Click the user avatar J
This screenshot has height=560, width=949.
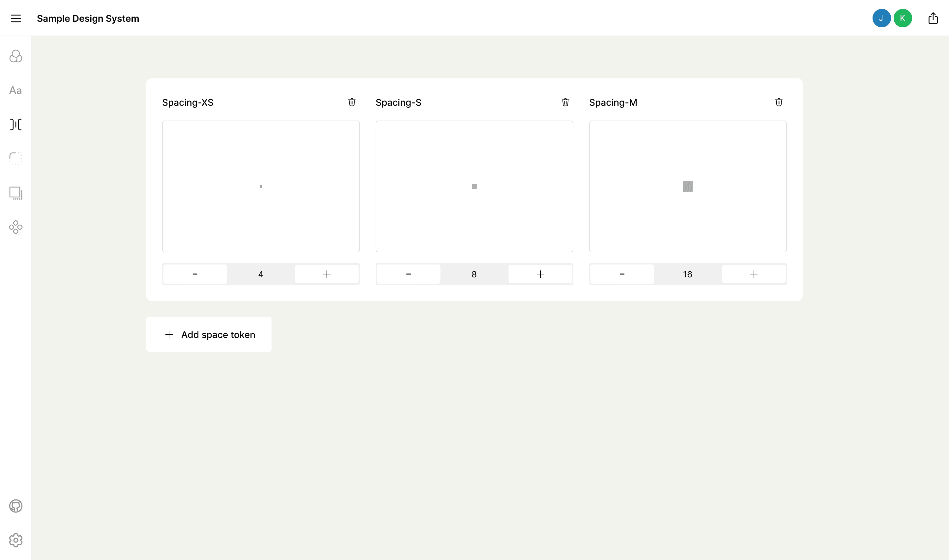click(x=881, y=18)
